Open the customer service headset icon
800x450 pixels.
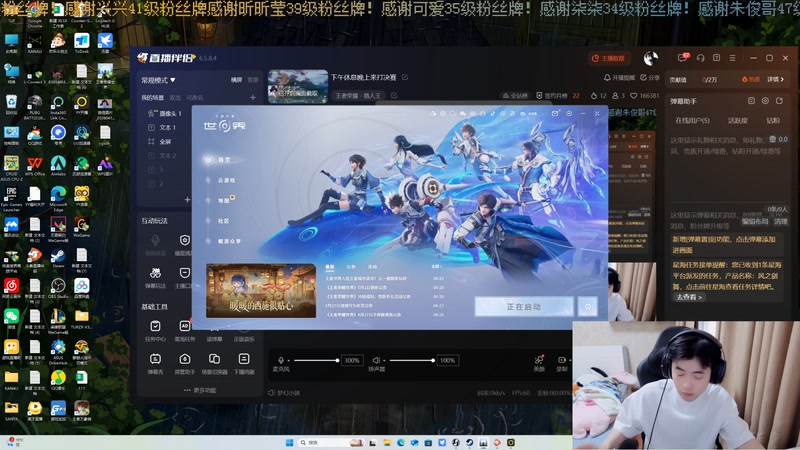click(701, 58)
